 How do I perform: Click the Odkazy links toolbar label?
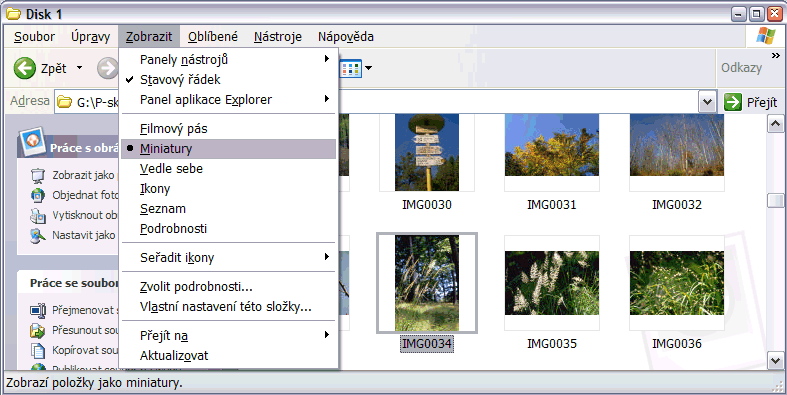tap(741, 68)
